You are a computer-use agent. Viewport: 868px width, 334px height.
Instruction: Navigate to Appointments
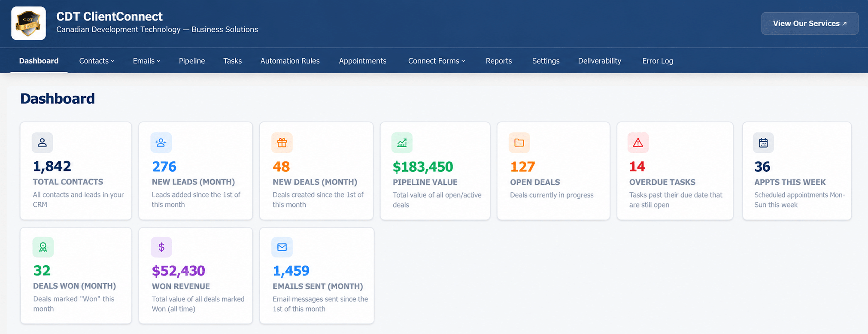pyautogui.click(x=363, y=61)
